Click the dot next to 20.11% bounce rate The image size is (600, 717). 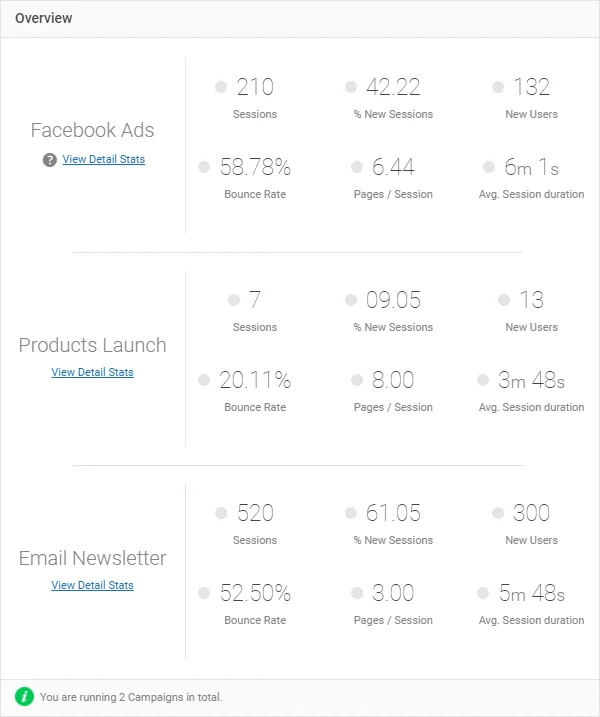(204, 380)
